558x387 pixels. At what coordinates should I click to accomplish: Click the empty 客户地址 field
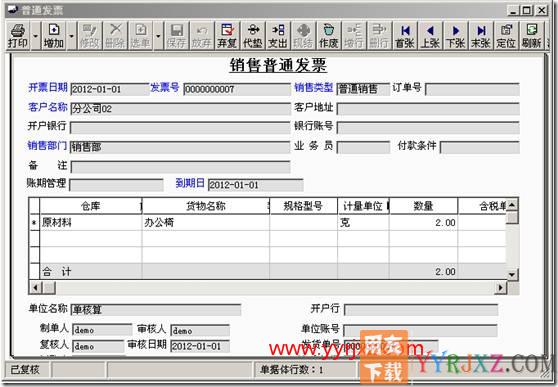(x=428, y=109)
